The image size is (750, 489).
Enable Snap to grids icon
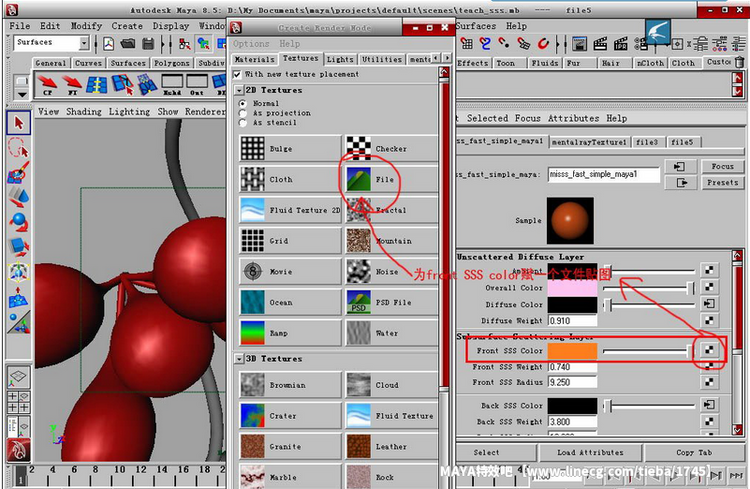467,44
